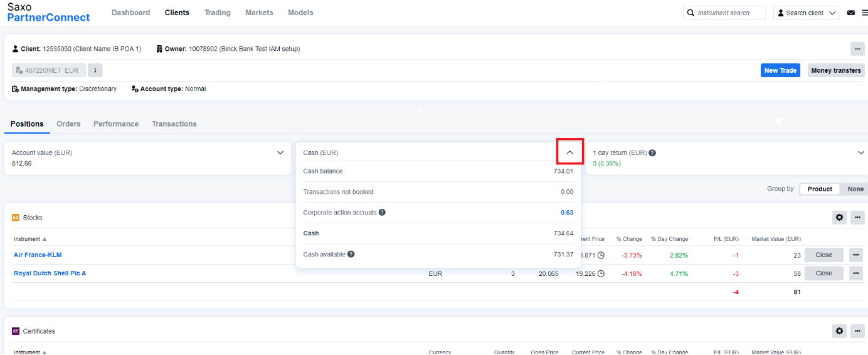Click the Saxo PartnerConnect logo
Viewport: 868px width, 355px height.
(48, 12)
